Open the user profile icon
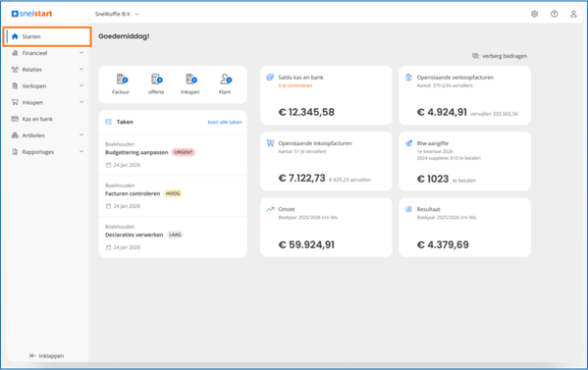Screen dimensions: 588x370 [x=573, y=14]
